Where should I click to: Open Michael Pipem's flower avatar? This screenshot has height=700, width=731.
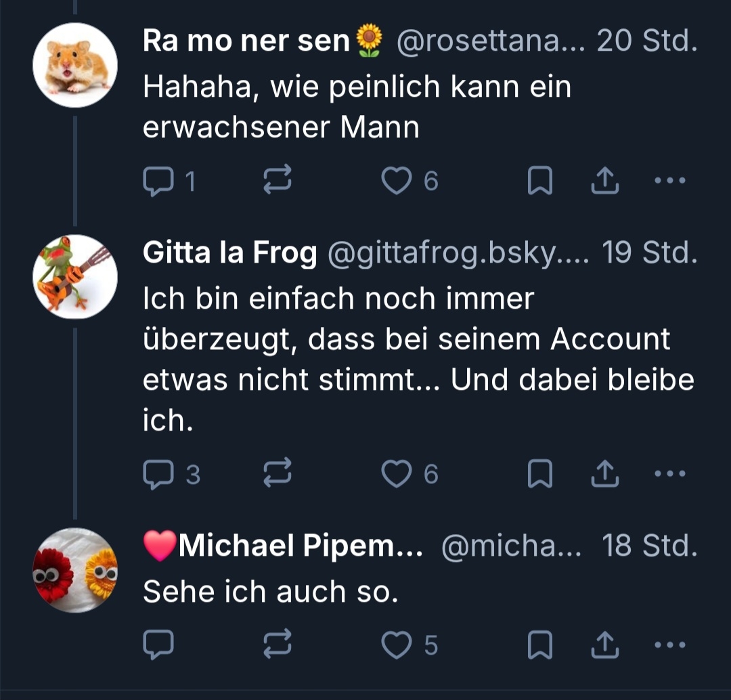pyautogui.click(x=75, y=570)
